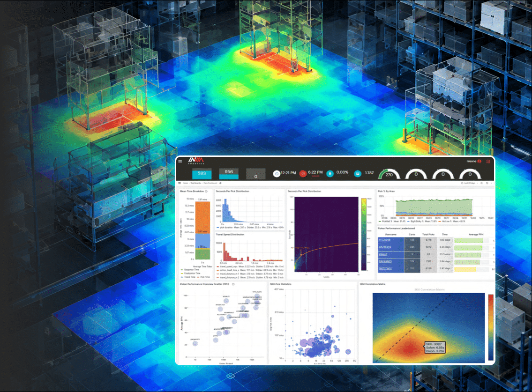
Task: Select the grey 0 stat tile
Action: [255, 174]
